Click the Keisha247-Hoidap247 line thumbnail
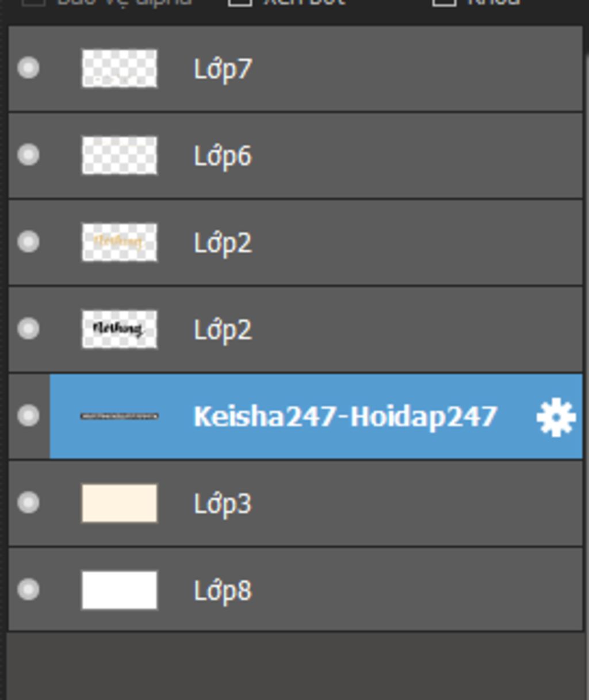Image resolution: width=589 pixels, height=700 pixels. pos(120,416)
